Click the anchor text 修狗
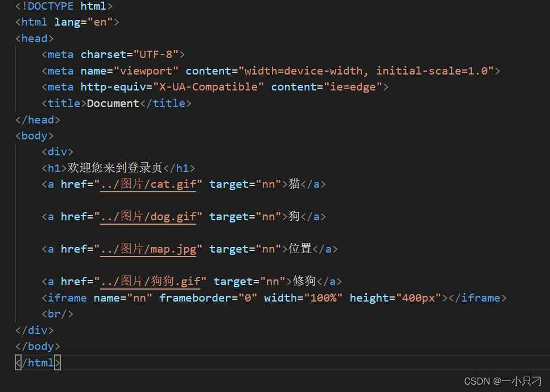This screenshot has width=550, height=392. pos(304,280)
